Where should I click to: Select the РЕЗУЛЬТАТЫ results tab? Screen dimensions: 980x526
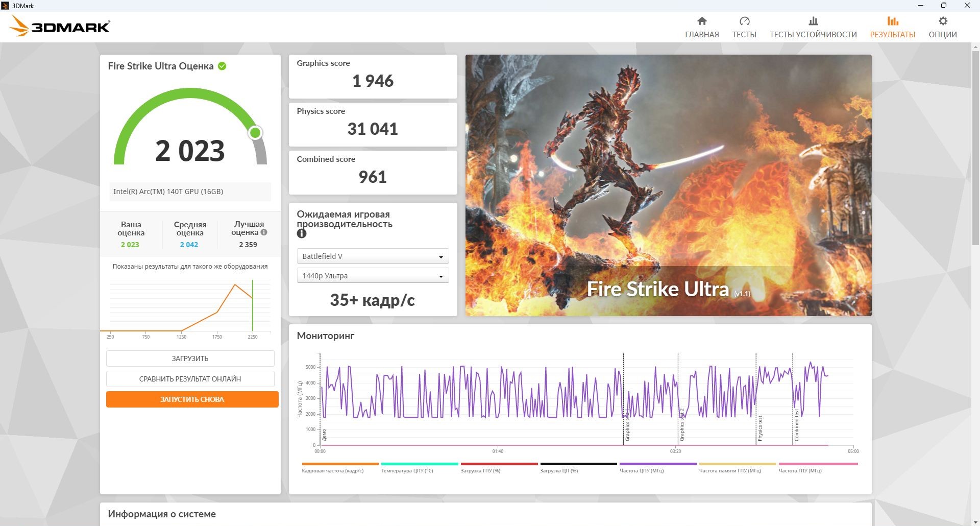893,27
